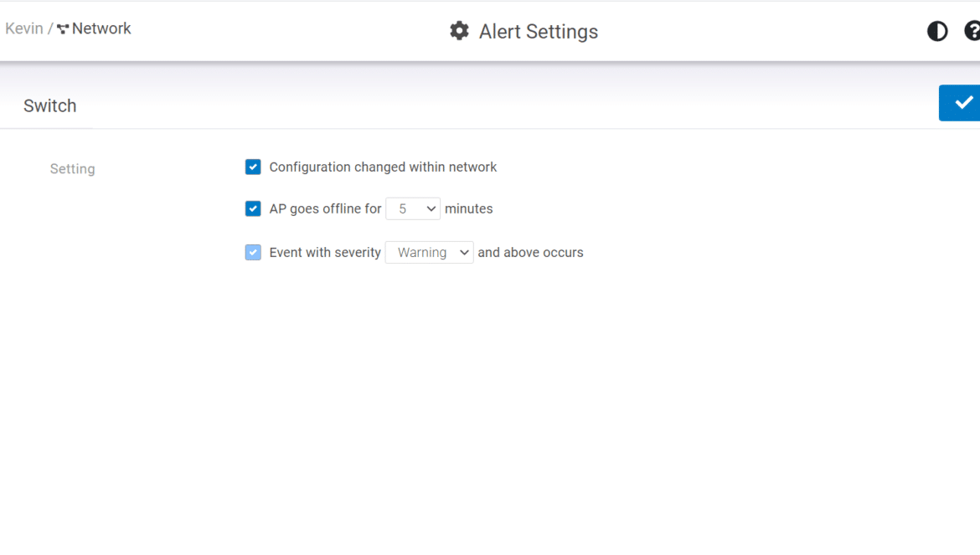The width and height of the screenshot is (980, 555).
Task: Click the Alert Settings page title
Action: coord(538,31)
